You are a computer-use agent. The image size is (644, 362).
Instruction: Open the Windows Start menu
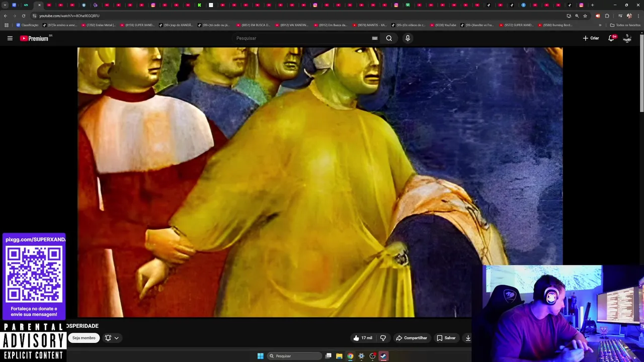pos(260,356)
